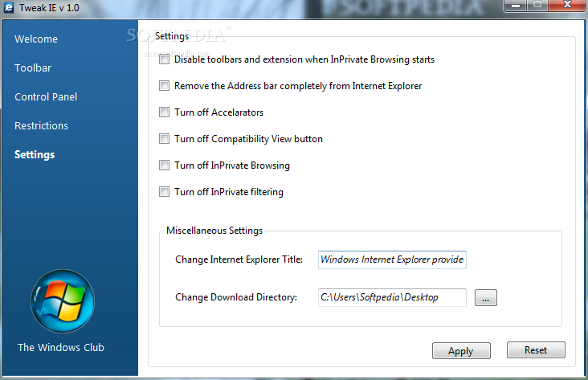588x380 pixels.
Task: Click the Change Download Directory label
Action: (x=236, y=297)
